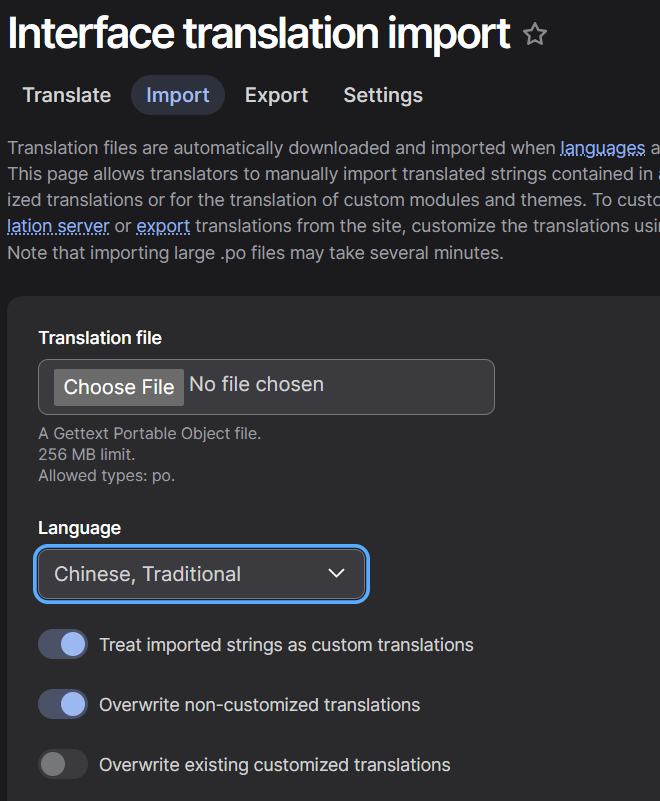Go to the Settings tab
The height and width of the screenshot is (801, 660).
[x=383, y=95]
